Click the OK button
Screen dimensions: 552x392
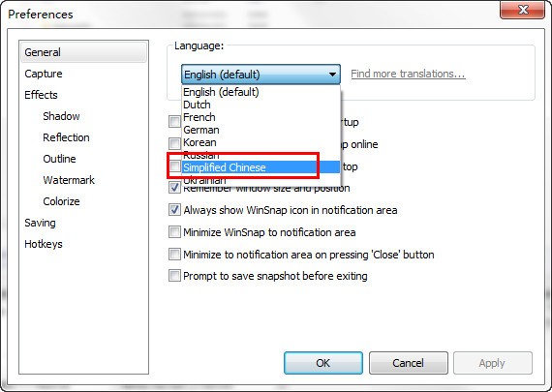click(323, 363)
